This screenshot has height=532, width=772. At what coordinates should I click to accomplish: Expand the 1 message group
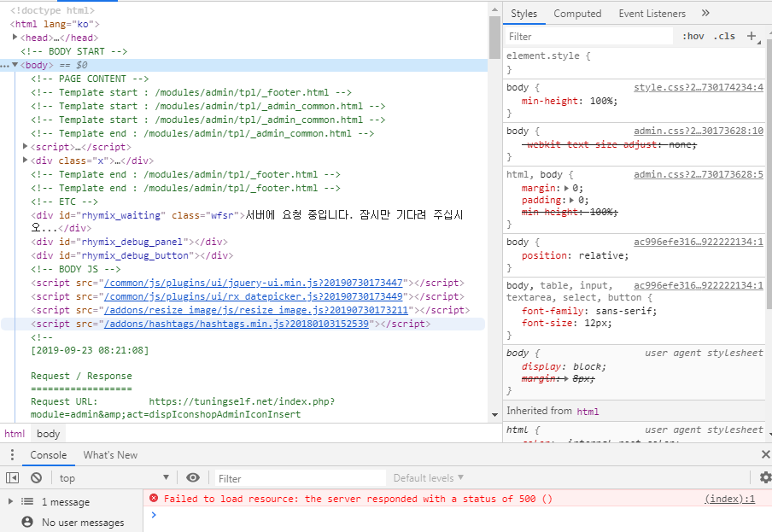click(x=10, y=501)
